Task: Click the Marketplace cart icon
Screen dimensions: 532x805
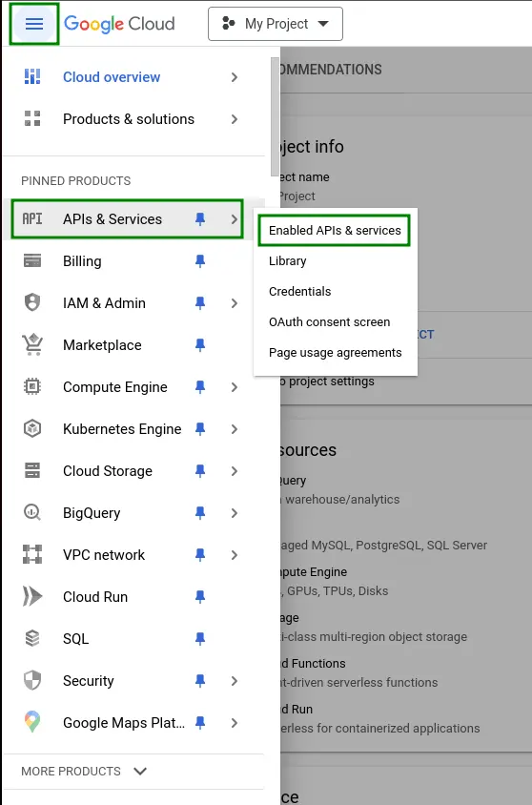Action: click(32, 344)
